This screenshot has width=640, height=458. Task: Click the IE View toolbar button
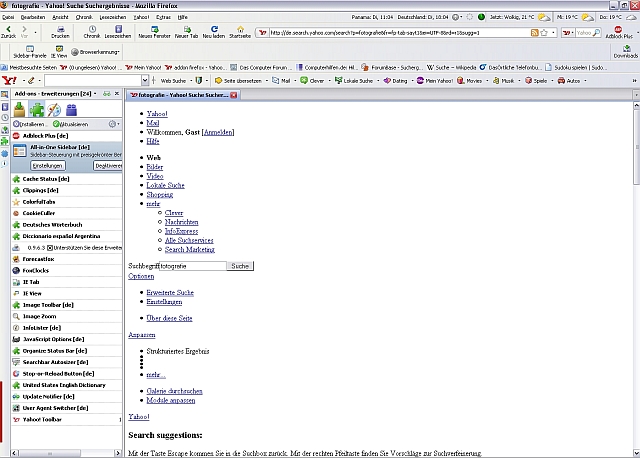coord(60,50)
